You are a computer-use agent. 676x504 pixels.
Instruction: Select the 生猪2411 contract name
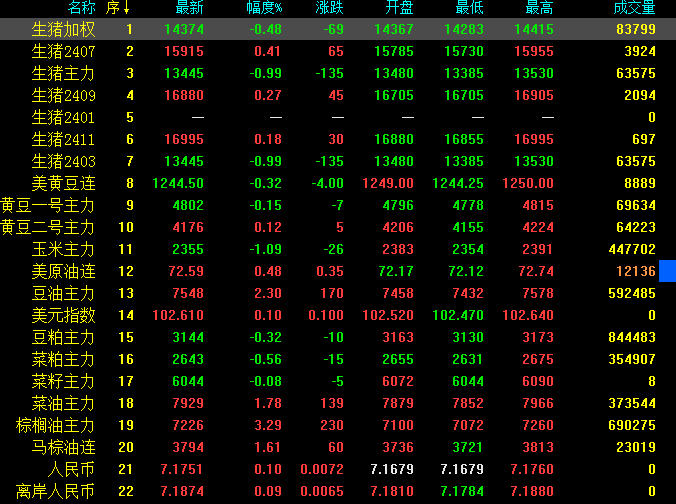pyautogui.click(x=63, y=139)
